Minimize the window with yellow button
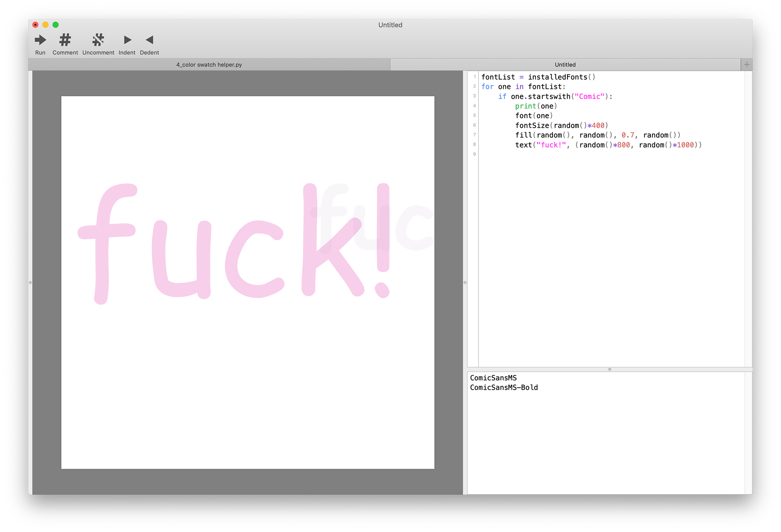781x532 pixels. coord(46,25)
